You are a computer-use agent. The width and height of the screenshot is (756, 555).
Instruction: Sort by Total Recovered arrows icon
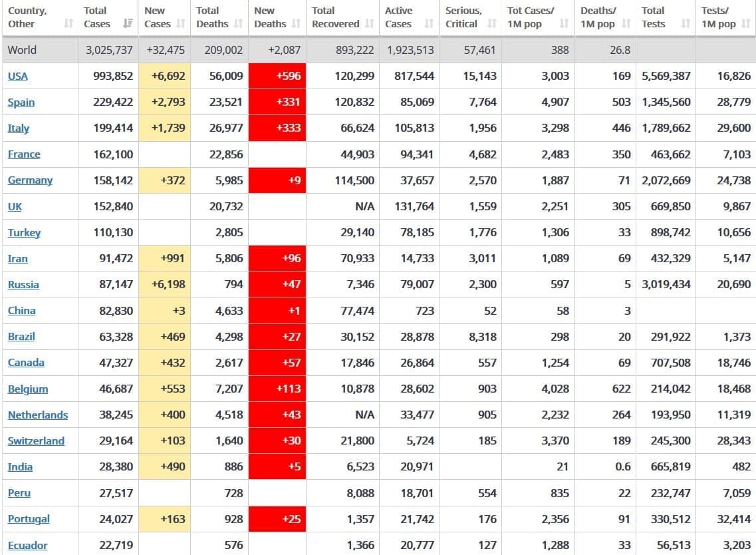[x=370, y=24]
